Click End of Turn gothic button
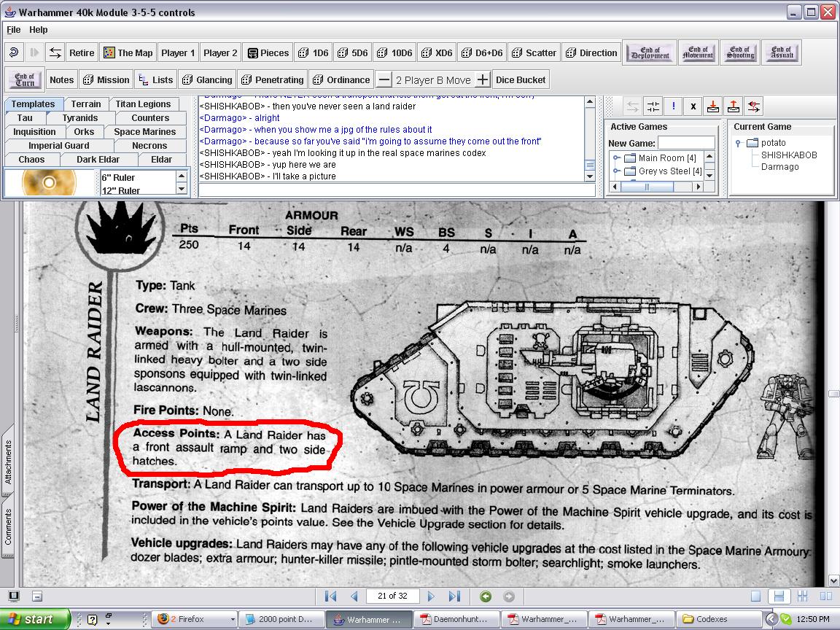Viewport: 840px width, 630px height. click(25, 79)
